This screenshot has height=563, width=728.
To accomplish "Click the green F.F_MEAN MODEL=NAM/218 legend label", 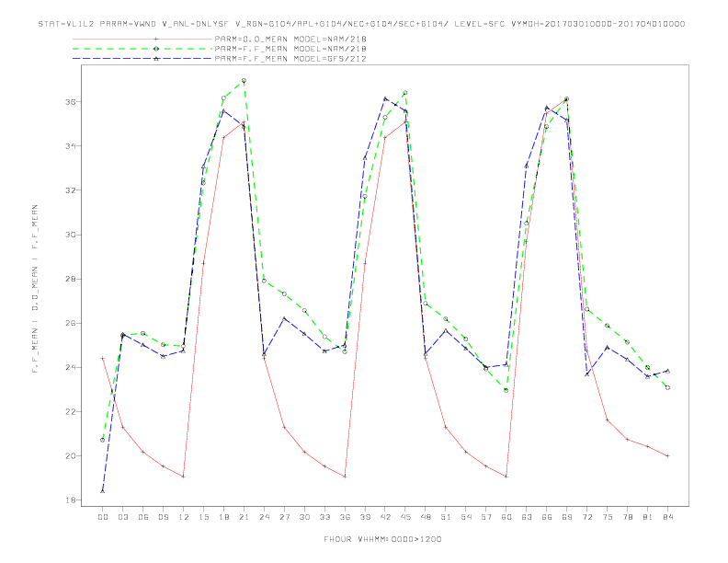I will coord(290,49).
